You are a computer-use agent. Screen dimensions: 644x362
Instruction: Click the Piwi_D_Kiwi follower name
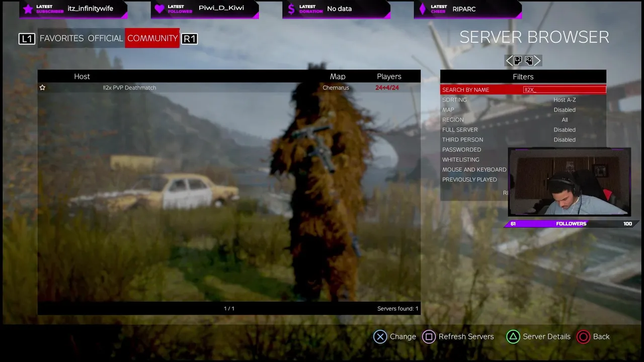coord(221,9)
